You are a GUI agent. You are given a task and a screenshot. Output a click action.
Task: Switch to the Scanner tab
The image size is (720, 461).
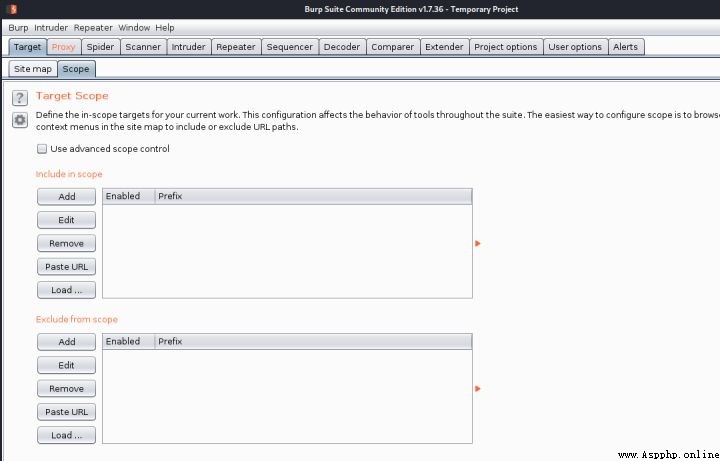143,47
